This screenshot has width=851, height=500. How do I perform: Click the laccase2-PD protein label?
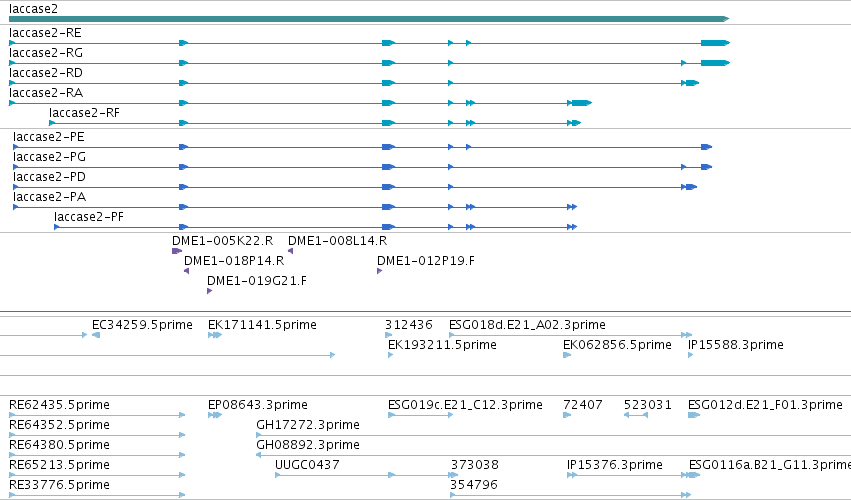tap(49, 177)
